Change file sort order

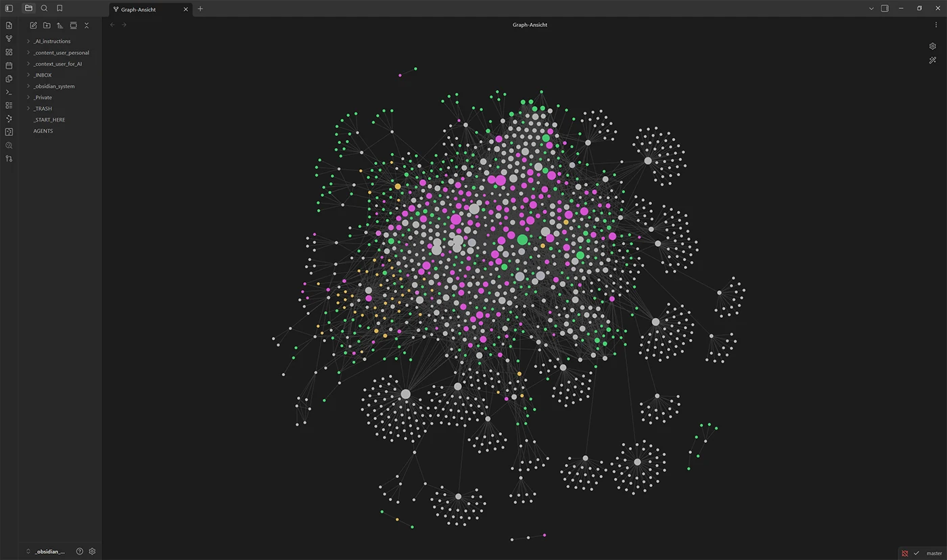60,26
